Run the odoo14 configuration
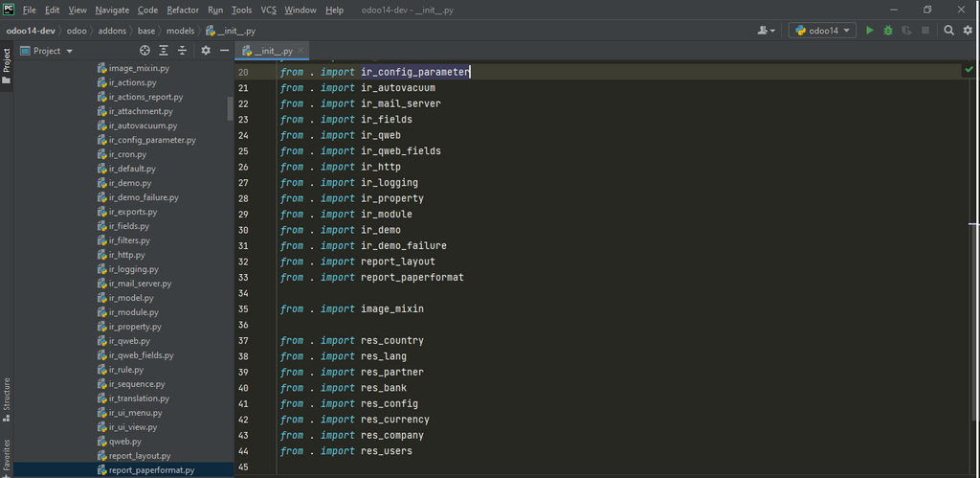The height and width of the screenshot is (478, 980). [870, 31]
